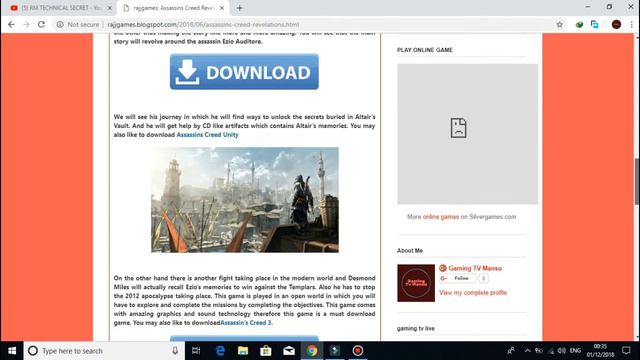Screen dimensions: 640x360
Task: Open Microsoft Store from the taskbar
Action: pyautogui.click(x=266, y=351)
